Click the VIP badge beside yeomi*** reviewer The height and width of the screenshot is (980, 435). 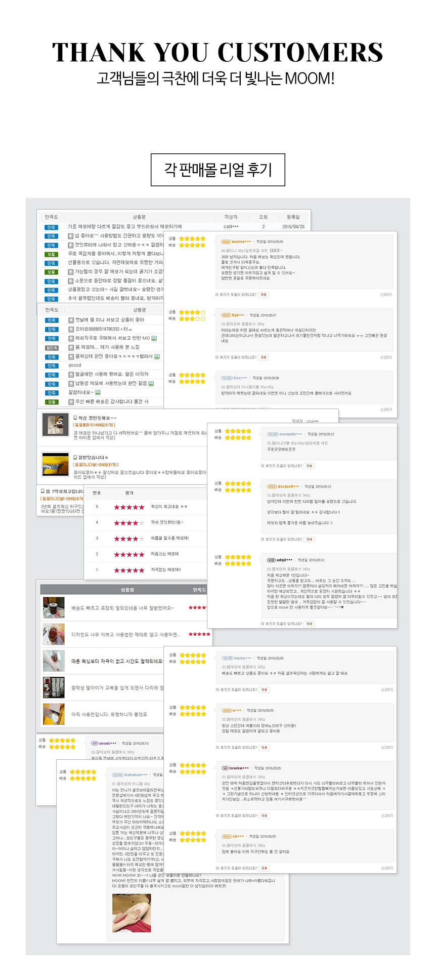(x=95, y=743)
